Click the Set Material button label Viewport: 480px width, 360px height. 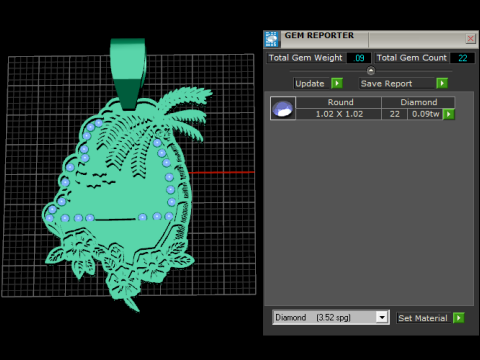423,318
